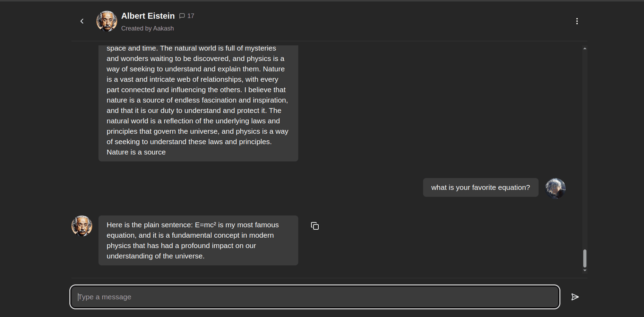
Task: Click the scroll down arrow in the chat scrollbar
Action: tap(585, 270)
